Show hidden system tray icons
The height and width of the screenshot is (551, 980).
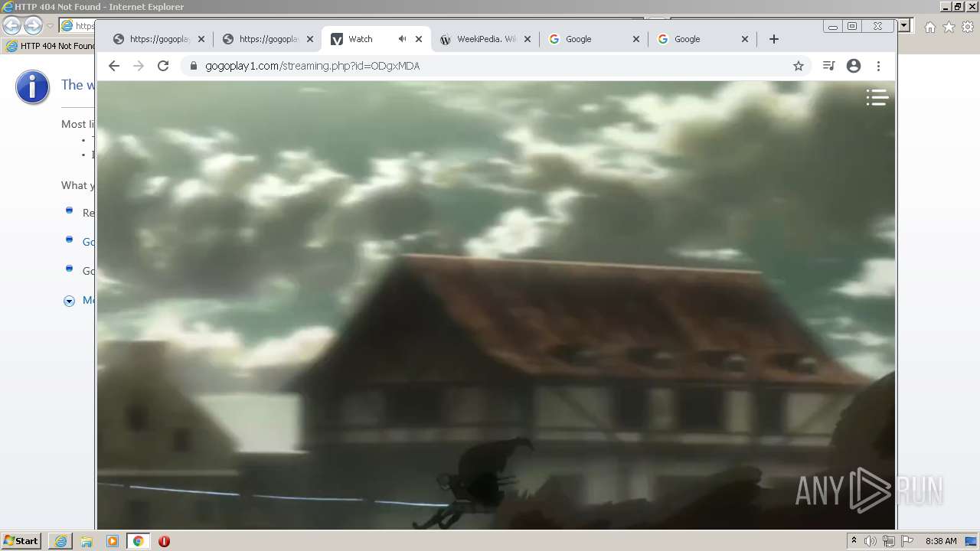pyautogui.click(x=854, y=541)
